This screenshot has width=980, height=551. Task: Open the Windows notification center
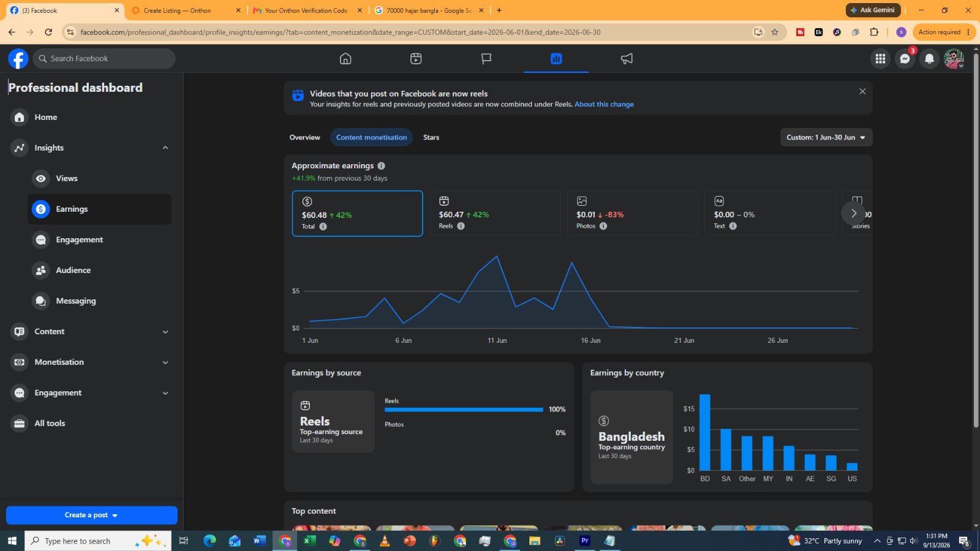coord(964,541)
